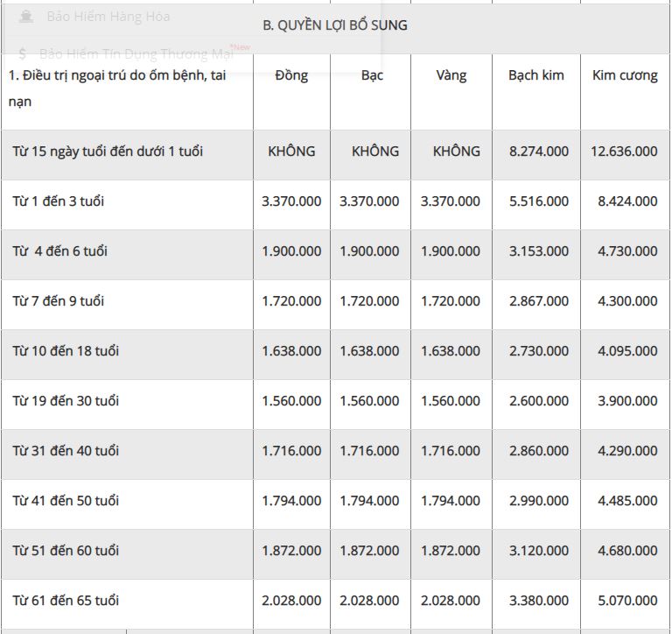
Task: Select the Vàng column header
Action: tap(451, 75)
